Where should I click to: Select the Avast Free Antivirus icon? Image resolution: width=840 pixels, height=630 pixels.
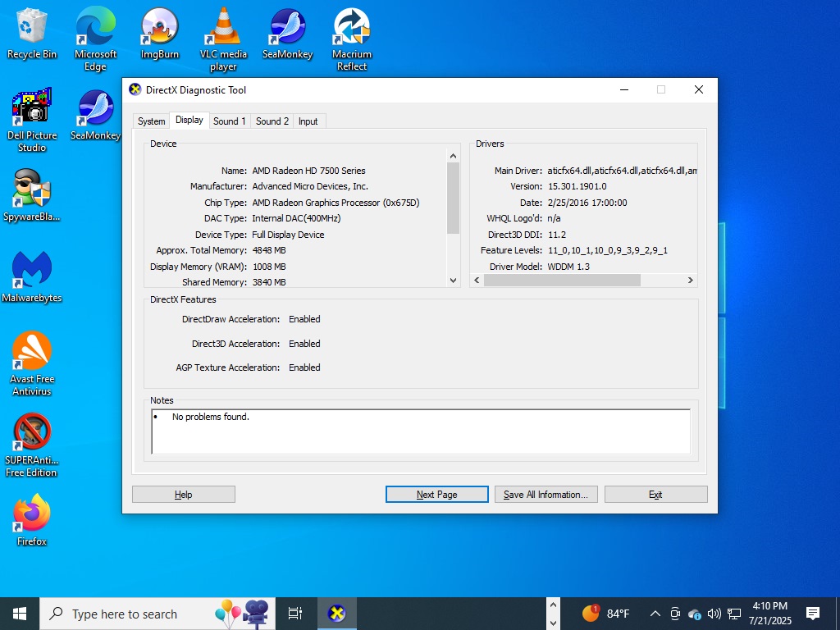coord(32,363)
